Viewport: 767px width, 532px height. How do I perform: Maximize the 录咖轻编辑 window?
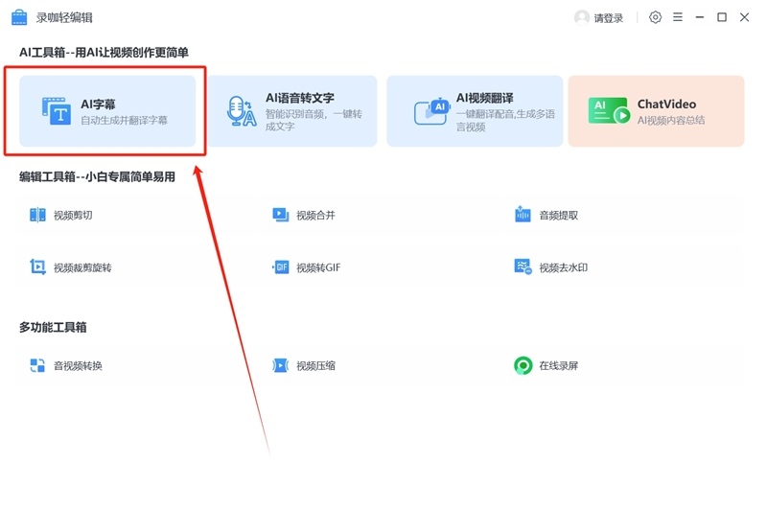pos(722,17)
